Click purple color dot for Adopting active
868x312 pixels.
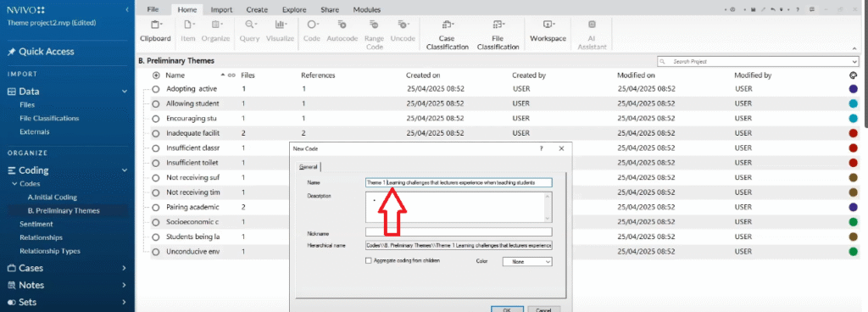(853, 88)
